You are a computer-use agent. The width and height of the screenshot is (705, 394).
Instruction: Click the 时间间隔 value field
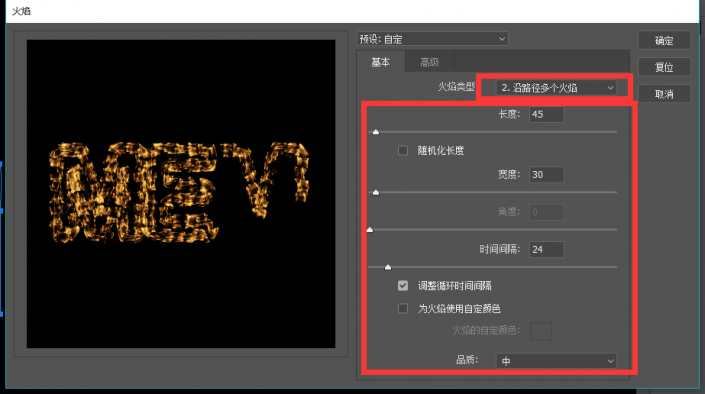[x=546, y=249]
